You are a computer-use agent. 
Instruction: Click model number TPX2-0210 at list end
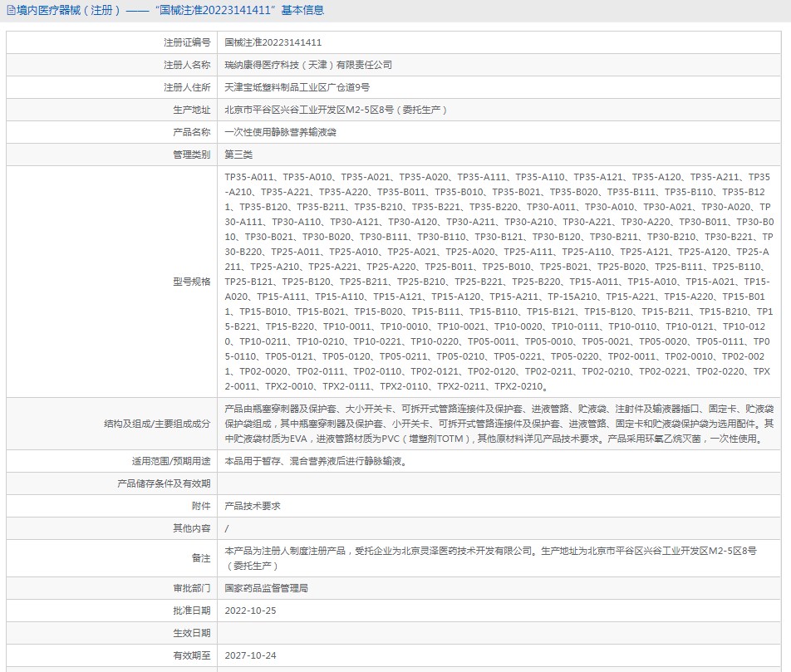point(518,386)
